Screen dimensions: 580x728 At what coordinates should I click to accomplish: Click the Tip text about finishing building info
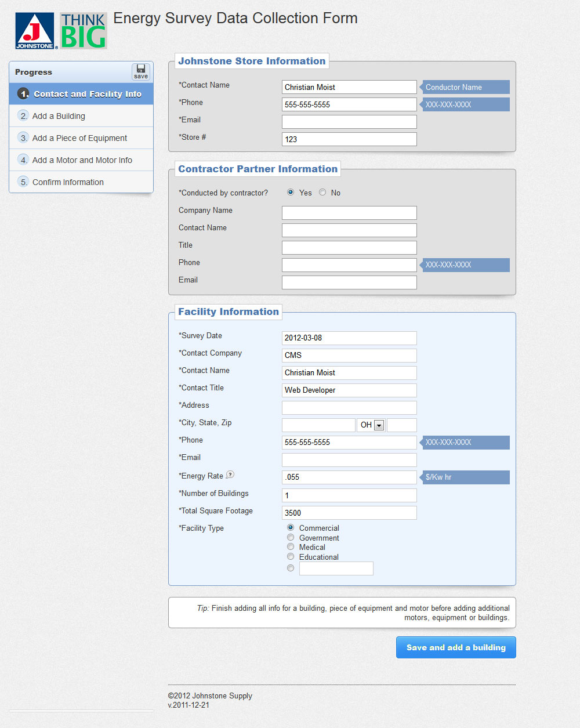coord(353,613)
